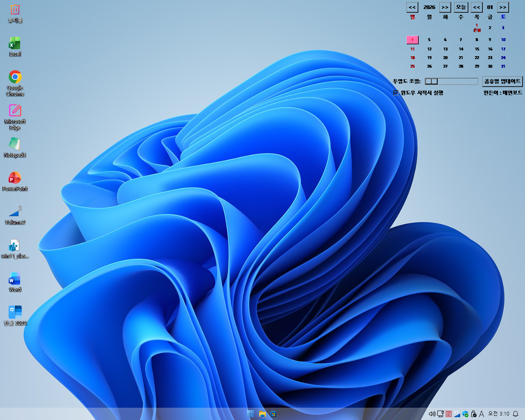The image size is (525, 420).
Task: Go to next month after 01
Action: [x=503, y=7]
